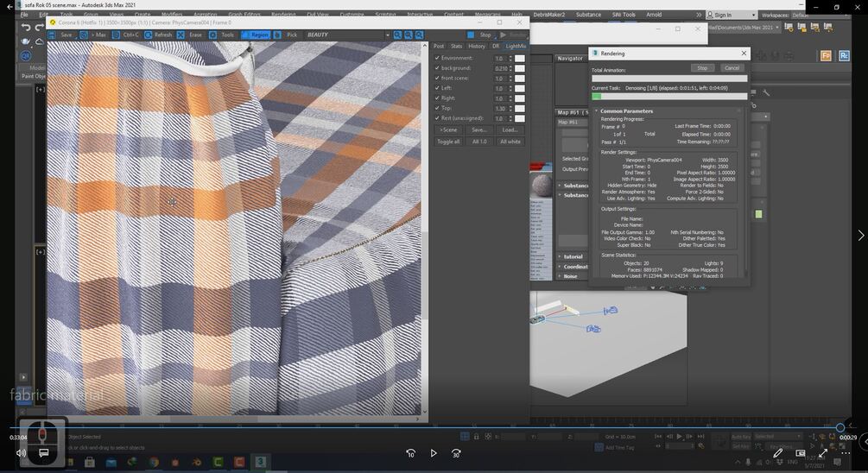The width and height of the screenshot is (868, 473).
Task: Open the SiNi Tools menu
Action: (624, 15)
